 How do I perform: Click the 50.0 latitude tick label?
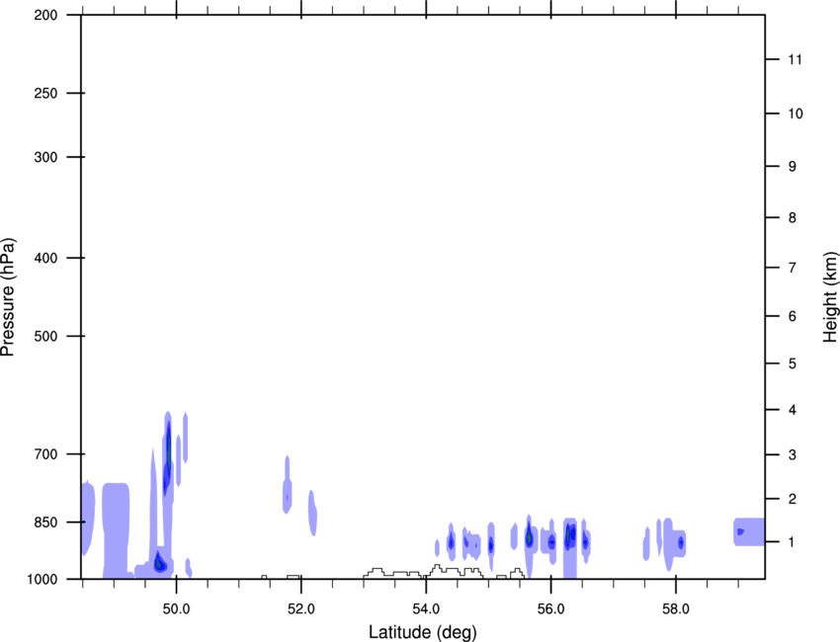point(176,609)
